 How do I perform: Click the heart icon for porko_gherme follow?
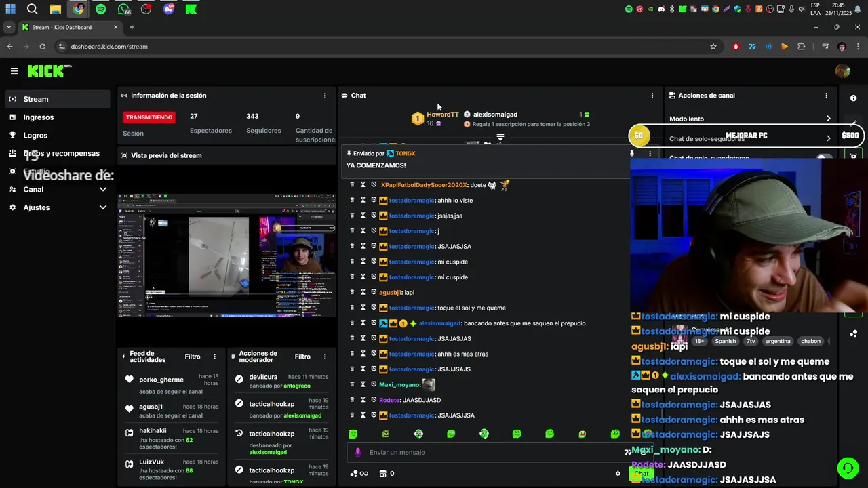point(129,380)
